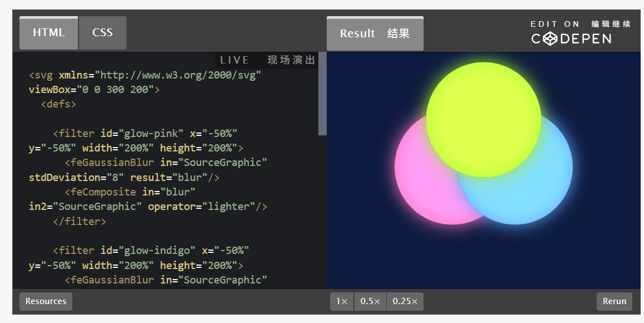Viewport: 644px width, 323px height.
Task: Set preview zoom to 0.5×
Action: 370,301
